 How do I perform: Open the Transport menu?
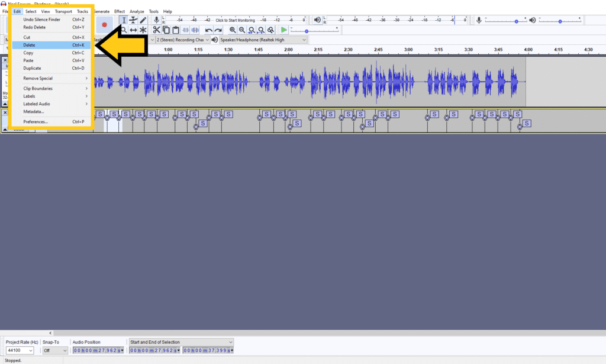pos(63,11)
